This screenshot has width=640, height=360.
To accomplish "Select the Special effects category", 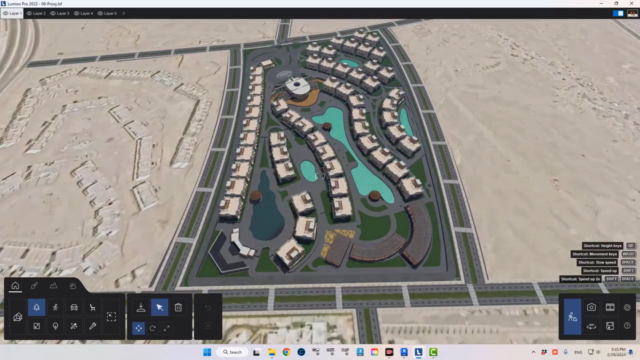I will click(74, 326).
